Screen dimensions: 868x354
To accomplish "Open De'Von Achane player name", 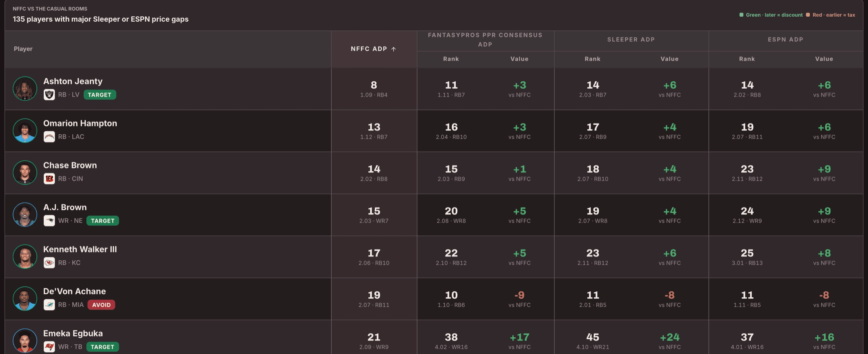I will pyautogui.click(x=74, y=291).
